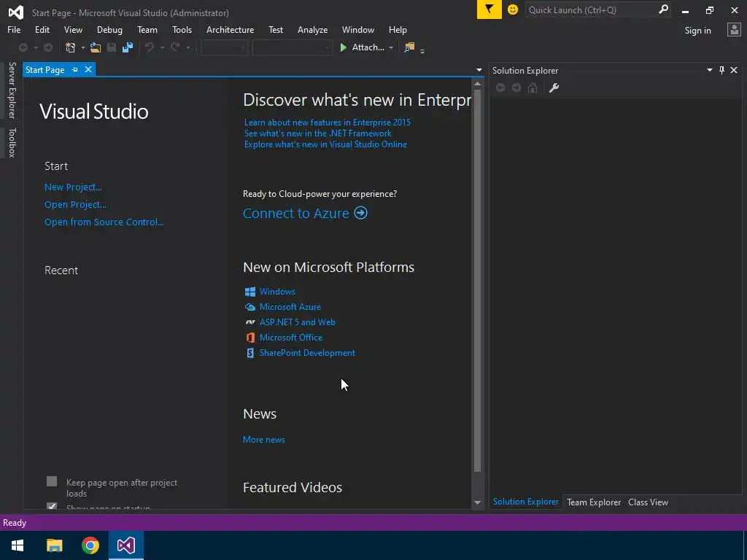Click the Open File toolbar icon
The width and height of the screenshot is (747, 560).
96,47
